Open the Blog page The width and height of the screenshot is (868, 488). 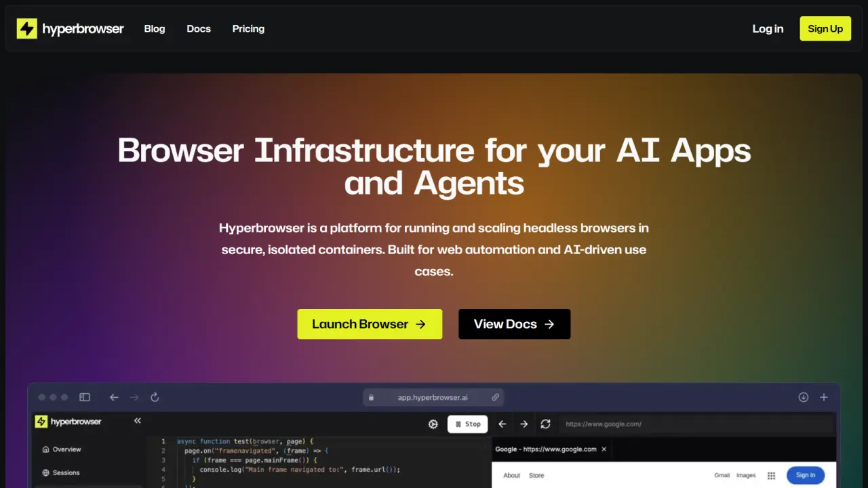155,28
